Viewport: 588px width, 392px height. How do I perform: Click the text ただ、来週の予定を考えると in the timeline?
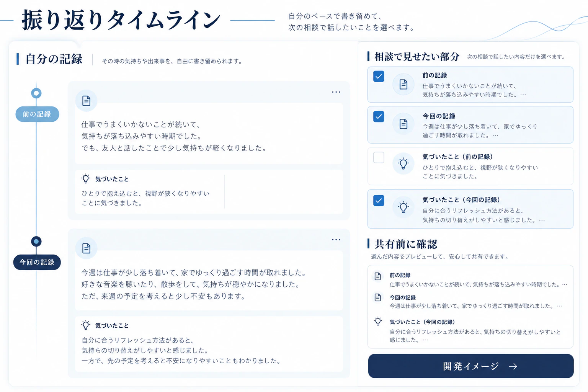(128, 296)
